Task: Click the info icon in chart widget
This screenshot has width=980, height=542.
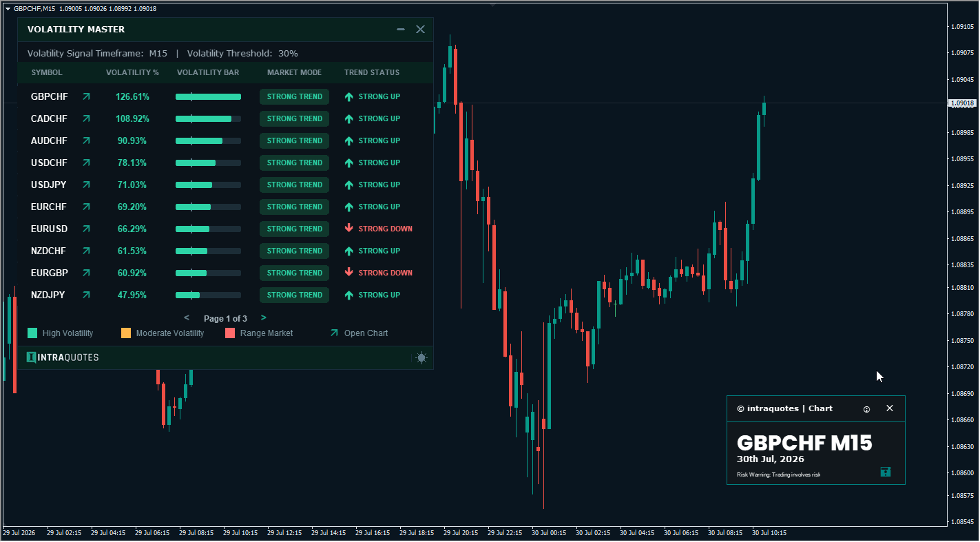Action: (866, 409)
